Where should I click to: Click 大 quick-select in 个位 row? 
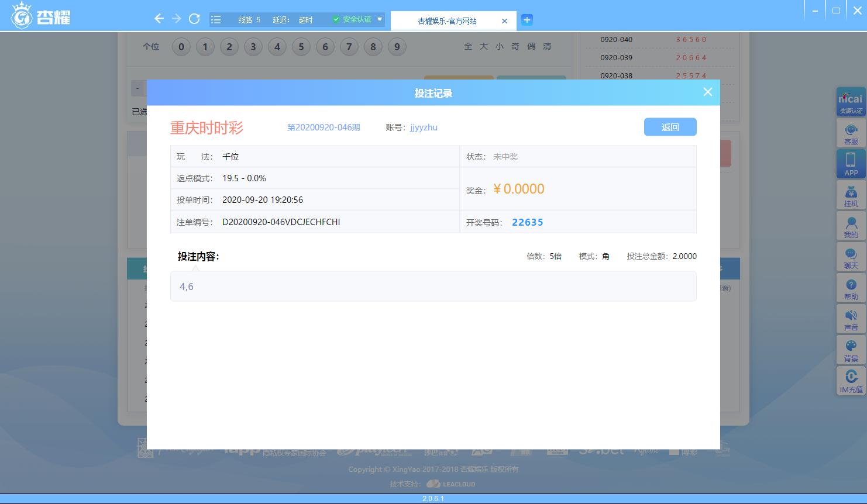coord(484,46)
